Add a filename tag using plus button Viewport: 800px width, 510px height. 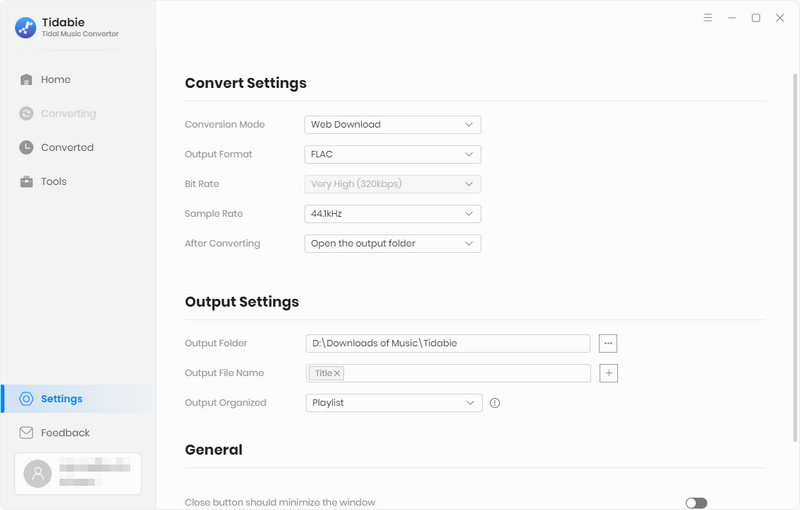tap(608, 373)
